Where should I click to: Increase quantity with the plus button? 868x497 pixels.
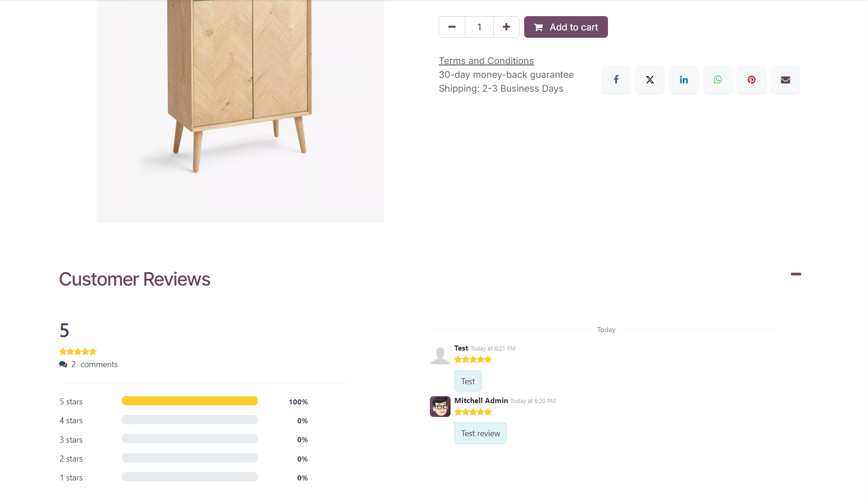tap(506, 27)
